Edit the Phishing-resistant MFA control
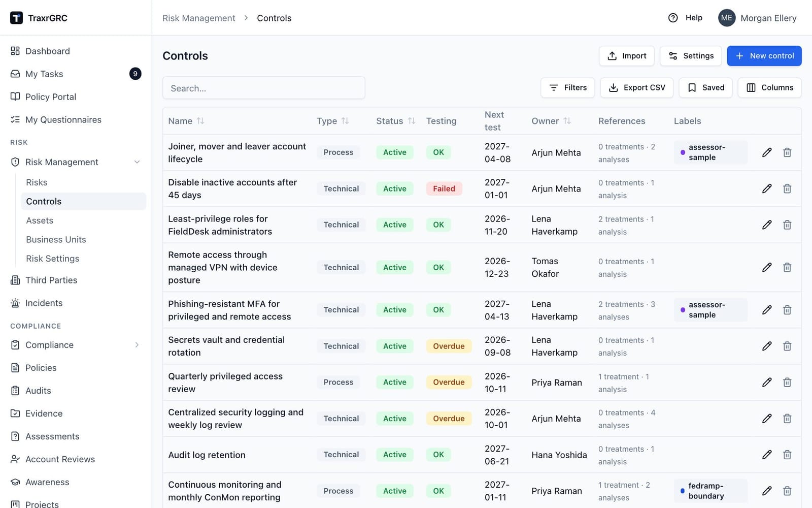The image size is (812, 508). click(767, 310)
